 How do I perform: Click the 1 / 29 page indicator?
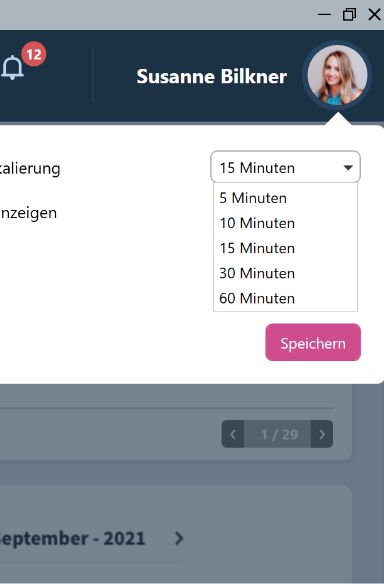click(x=279, y=434)
